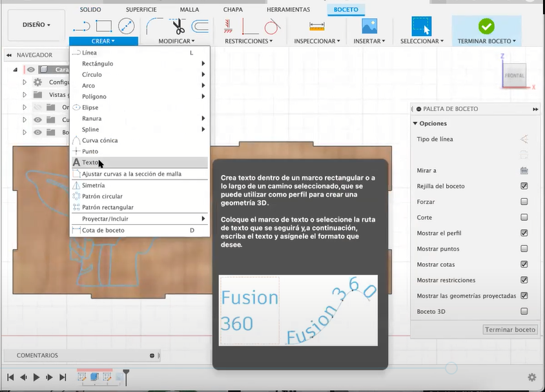Viewport: 545px width, 392px height.
Task: Open the RESTRICCIONES dropdown menu
Action: pos(249,41)
